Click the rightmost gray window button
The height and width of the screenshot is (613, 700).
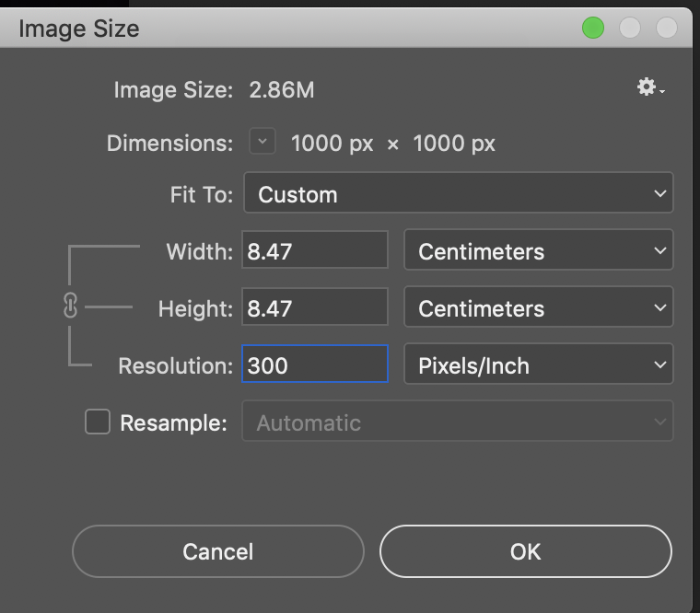click(x=666, y=29)
